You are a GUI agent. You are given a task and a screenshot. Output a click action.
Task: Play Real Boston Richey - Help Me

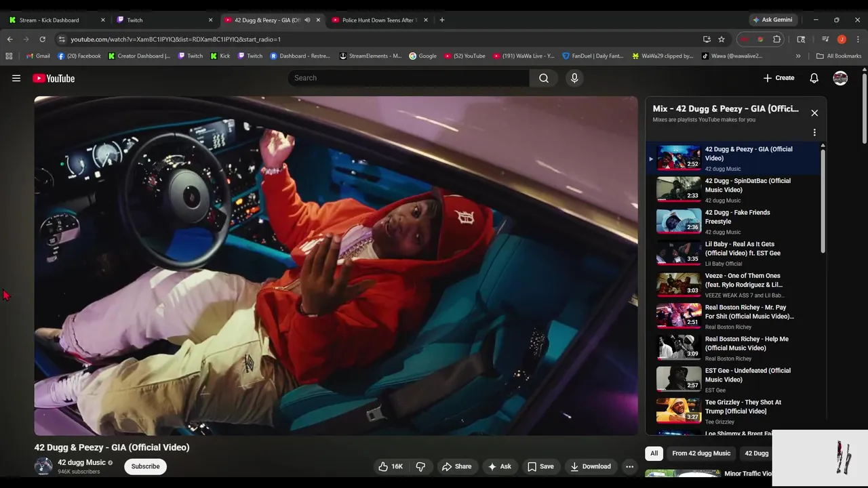pyautogui.click(x=732, y=348)
